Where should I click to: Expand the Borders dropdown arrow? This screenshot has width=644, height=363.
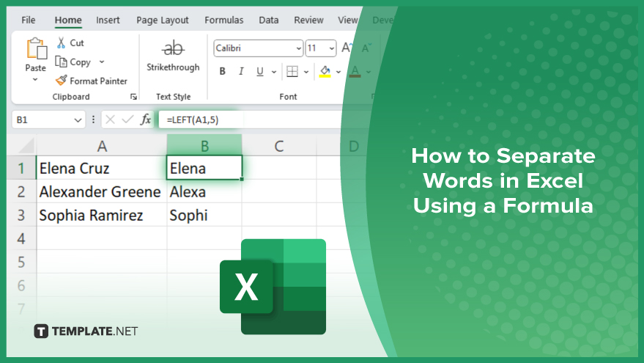[306, 72]
